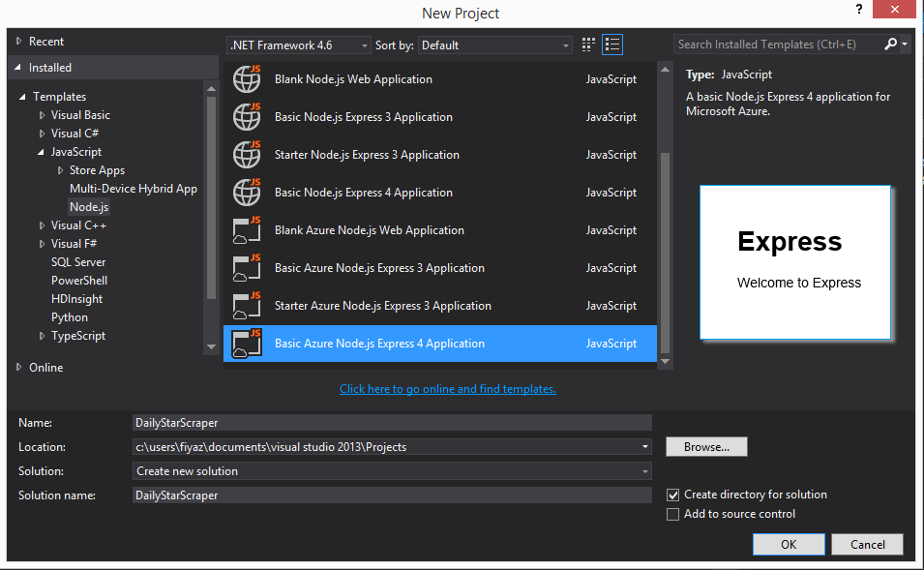This screenshot has width=924, height=570.
Task: Expand the Visual F# node
Action: click(42, 244)
